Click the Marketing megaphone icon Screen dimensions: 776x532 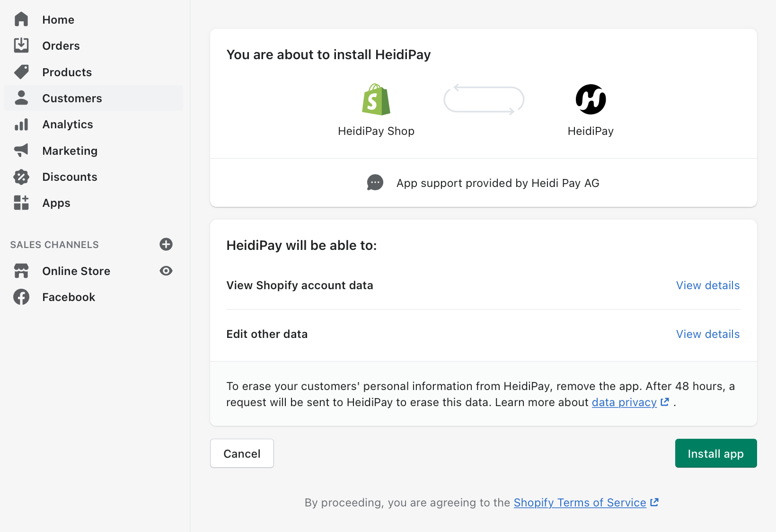[21, 150]
